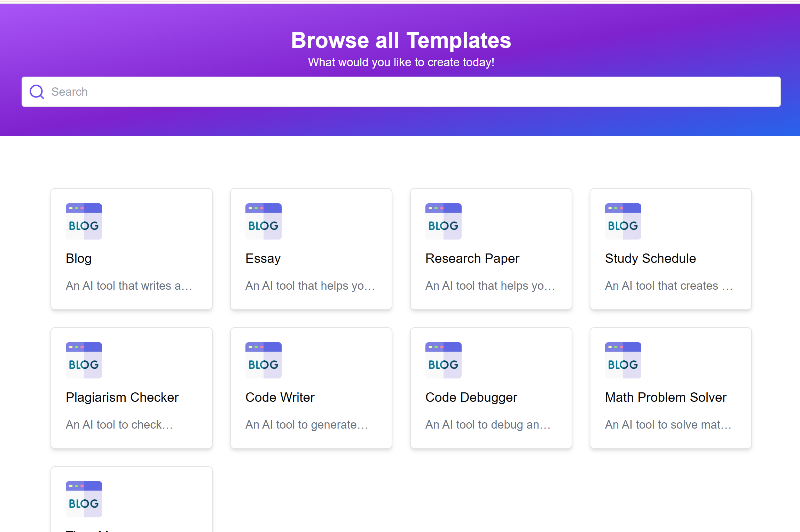Click the Study Schedule card's icon
Image resolution: width=800 pixels, height=532 pixels.
click(x=623, y=221)
